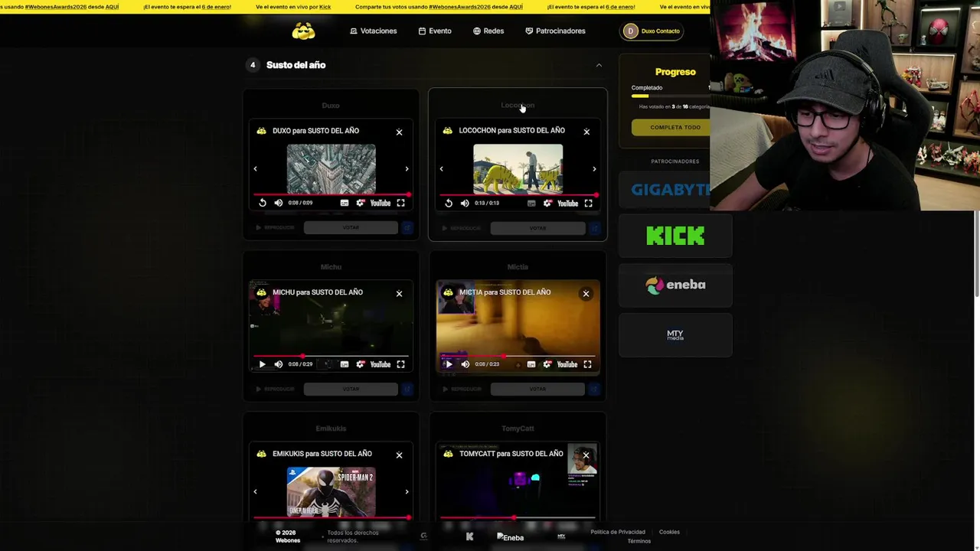Close the MICHU video player
Screen dimensions: 980x551
point(399,294)
